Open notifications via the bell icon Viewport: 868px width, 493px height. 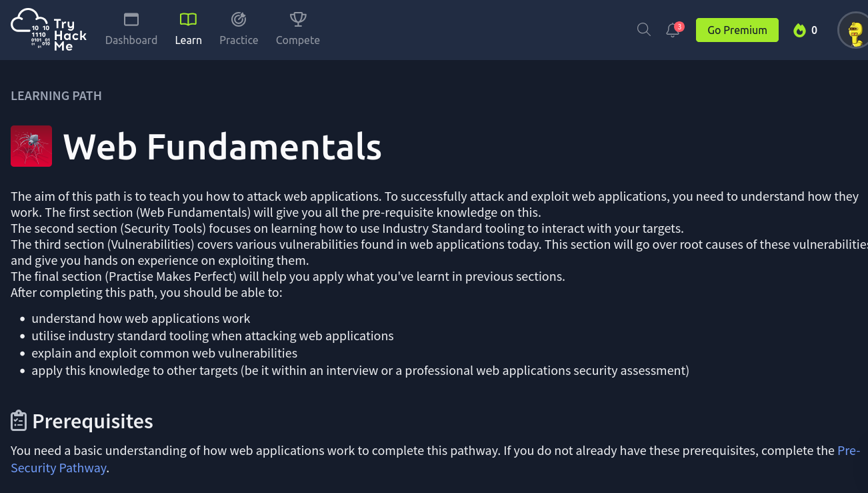[673, 30]
